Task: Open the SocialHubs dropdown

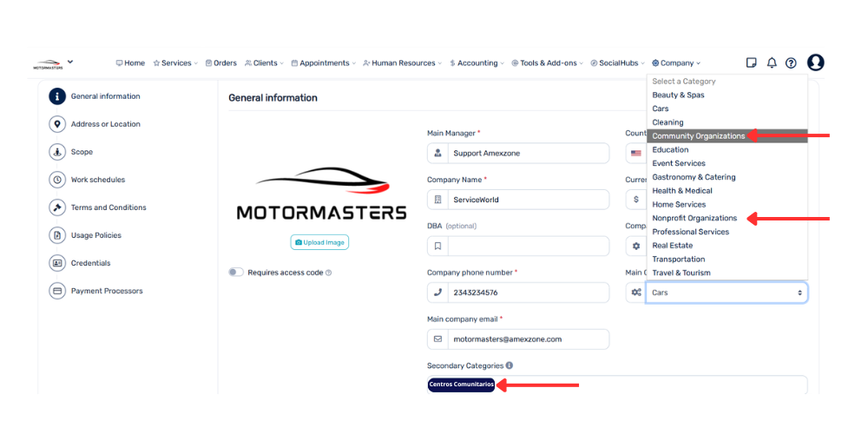Action: click(x=618, y=63)
